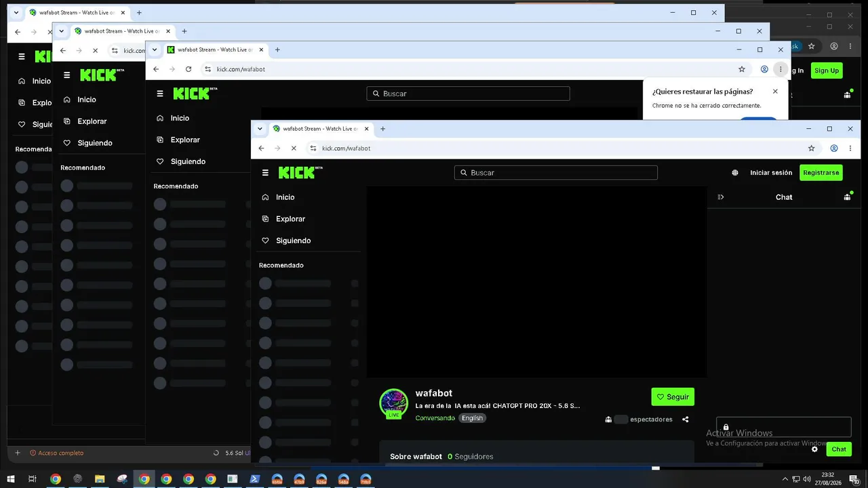868x488 pixels.
Task: Select the English language tag
Action: coord(472,418)
